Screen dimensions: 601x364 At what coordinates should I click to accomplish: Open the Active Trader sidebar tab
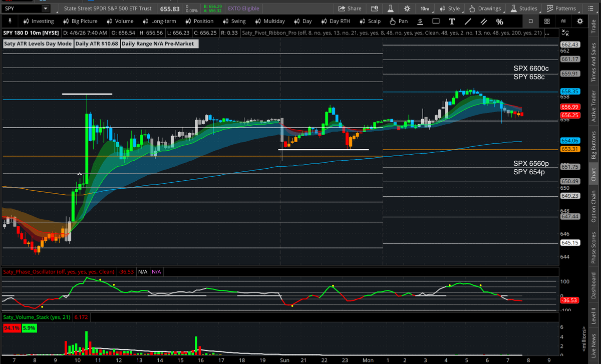click(x=593, y=105)
